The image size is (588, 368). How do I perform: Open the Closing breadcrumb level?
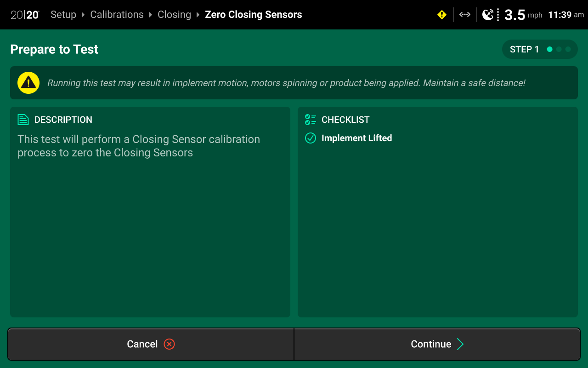coord(174,15)
